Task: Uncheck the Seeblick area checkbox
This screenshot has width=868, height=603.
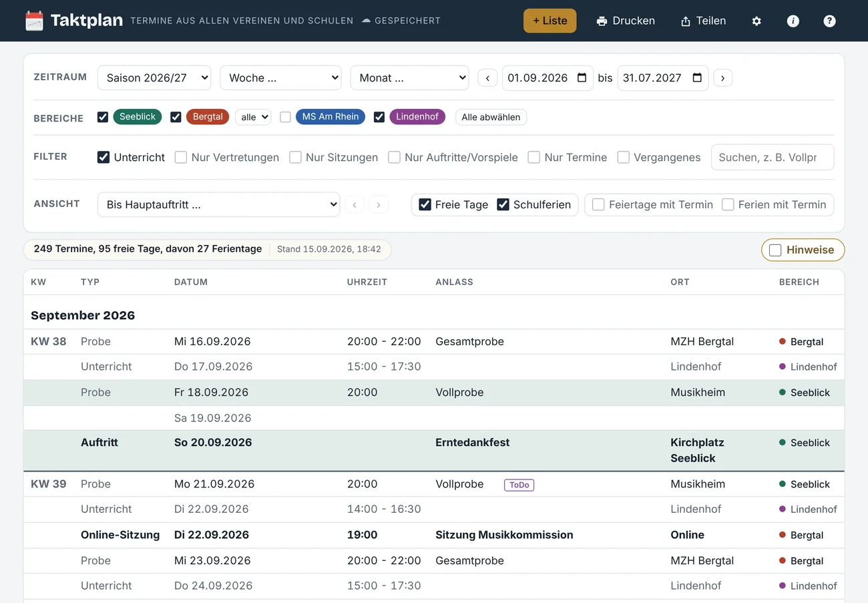Action: [x=103, y=117]
